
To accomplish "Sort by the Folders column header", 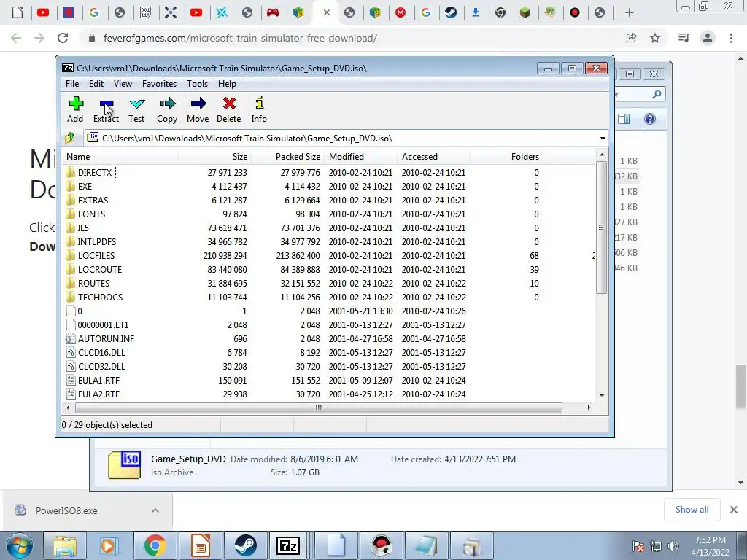I will pos(506,157).
